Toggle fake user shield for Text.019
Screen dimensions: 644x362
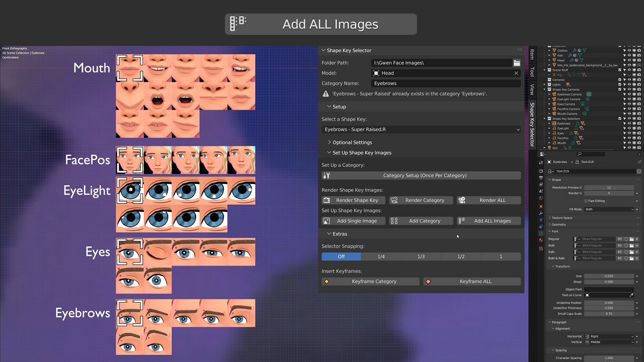639,171
